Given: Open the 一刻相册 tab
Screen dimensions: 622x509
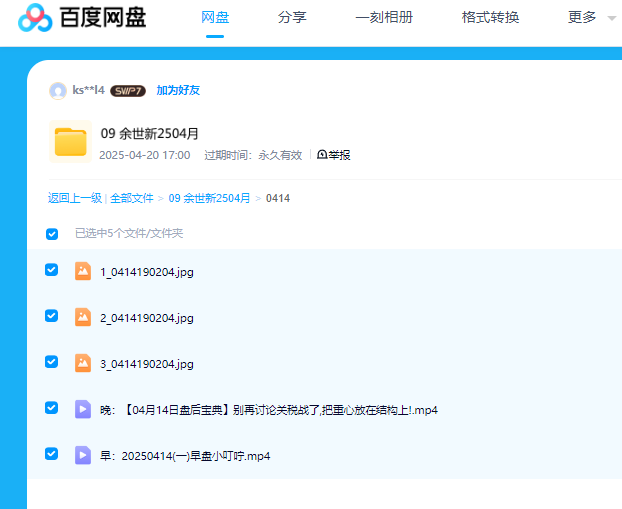Looking at the screenshot, I should [384, 17].
